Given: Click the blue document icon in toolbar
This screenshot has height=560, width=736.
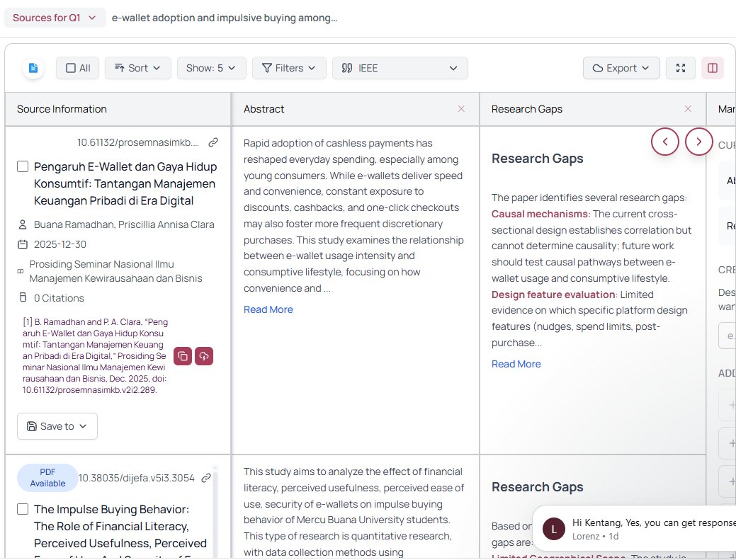Looking at the screenshot, I should click(33, 68).
